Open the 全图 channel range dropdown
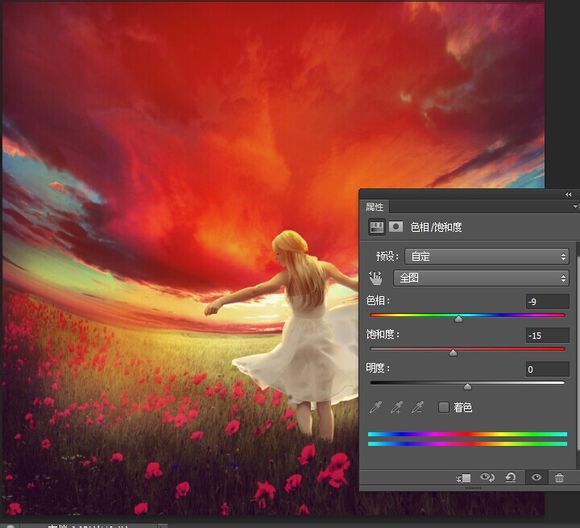The width and height of the screenshot is (580, 528). 481,278
